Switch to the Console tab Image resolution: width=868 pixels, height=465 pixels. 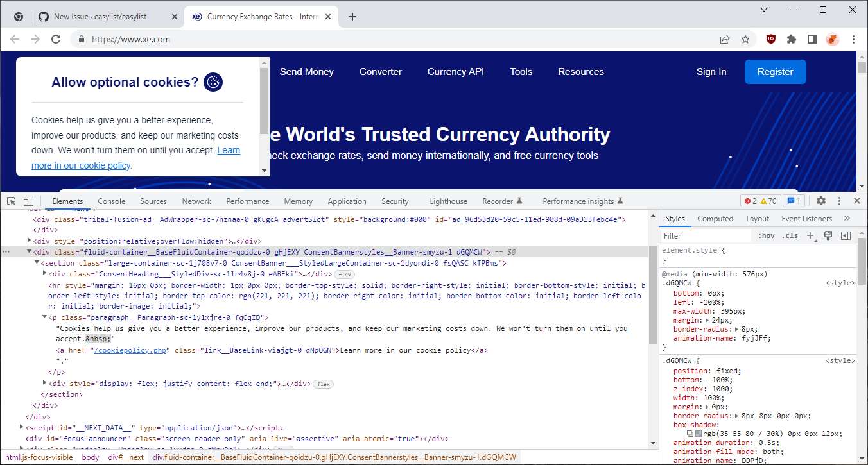[x=111, y=201]
